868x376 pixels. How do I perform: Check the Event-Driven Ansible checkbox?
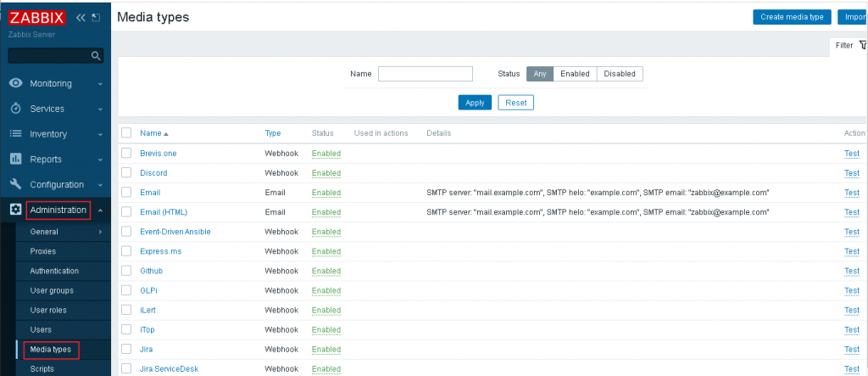tap(126, 231)
